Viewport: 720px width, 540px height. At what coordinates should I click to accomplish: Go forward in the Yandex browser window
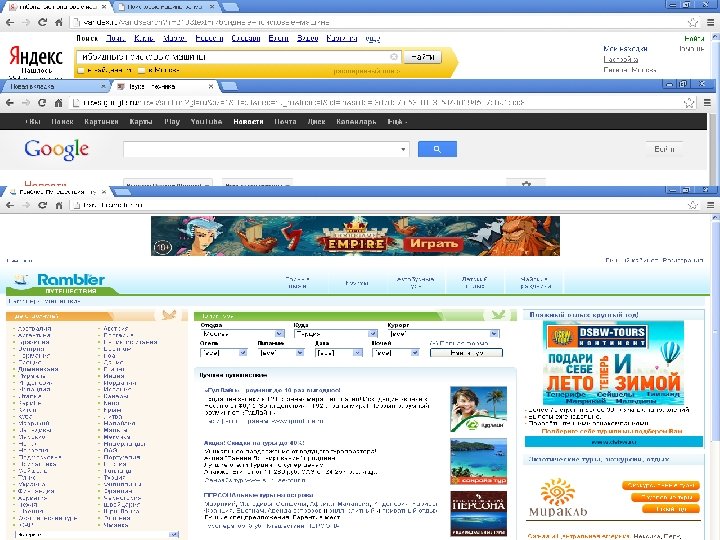tap(26, 22)
